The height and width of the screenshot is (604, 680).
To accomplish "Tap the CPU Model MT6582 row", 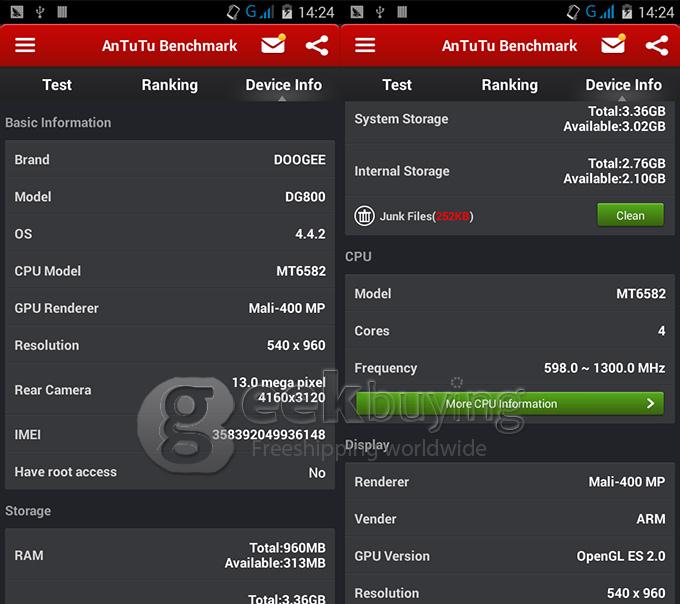I will click(170, 271).
